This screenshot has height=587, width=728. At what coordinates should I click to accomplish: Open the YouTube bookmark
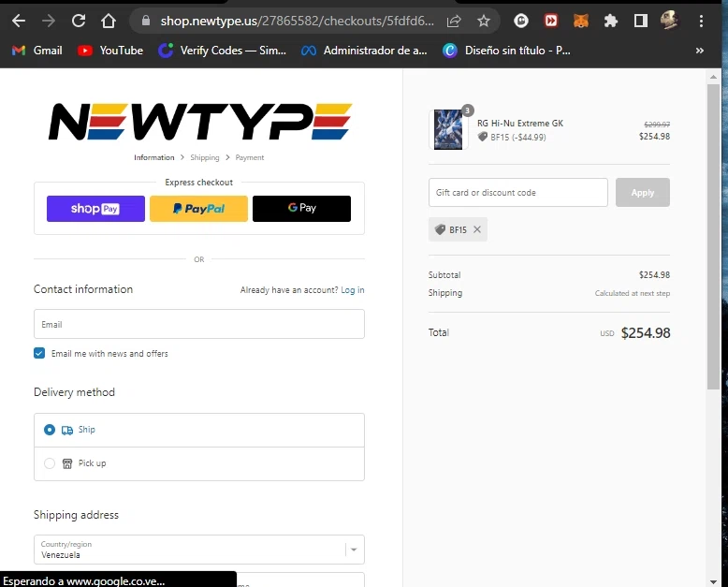coord(110,51)
